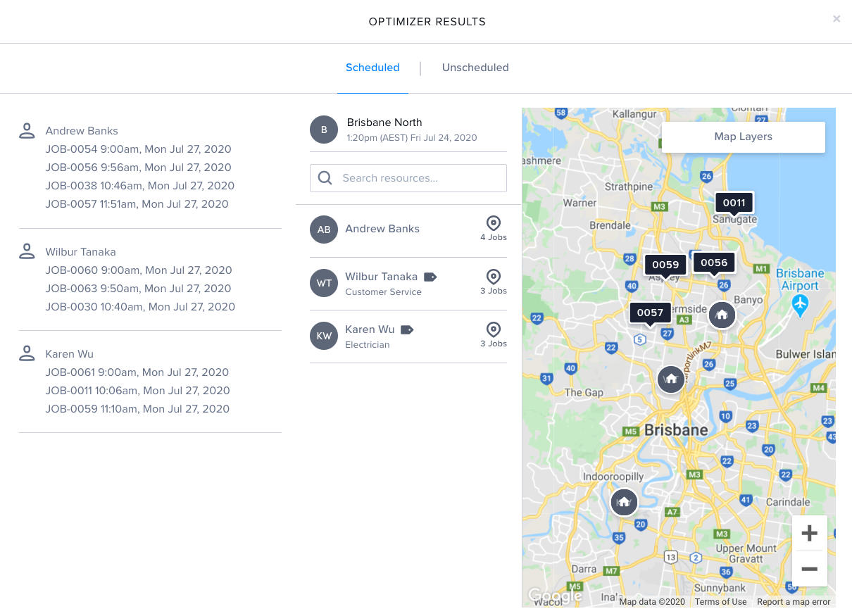Zoom in on the map
This screenshot has height=616, width=852.
click(809, 533)
